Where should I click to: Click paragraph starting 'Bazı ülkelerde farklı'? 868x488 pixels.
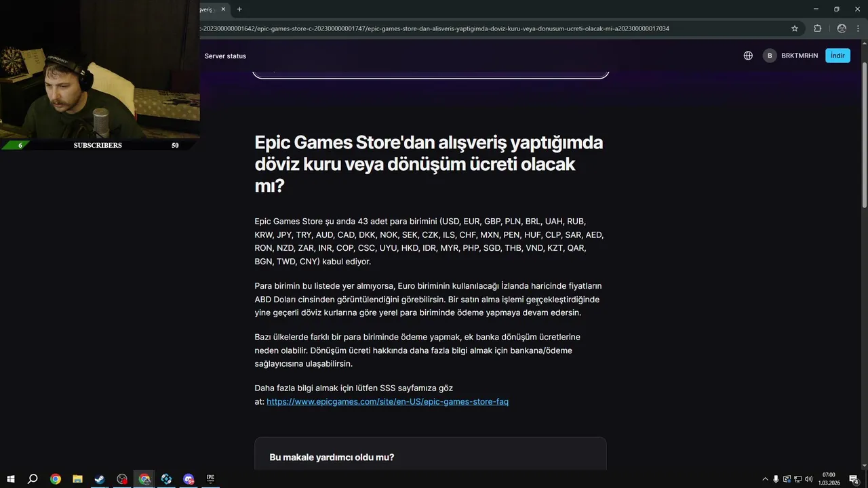(x=417, y=350)
